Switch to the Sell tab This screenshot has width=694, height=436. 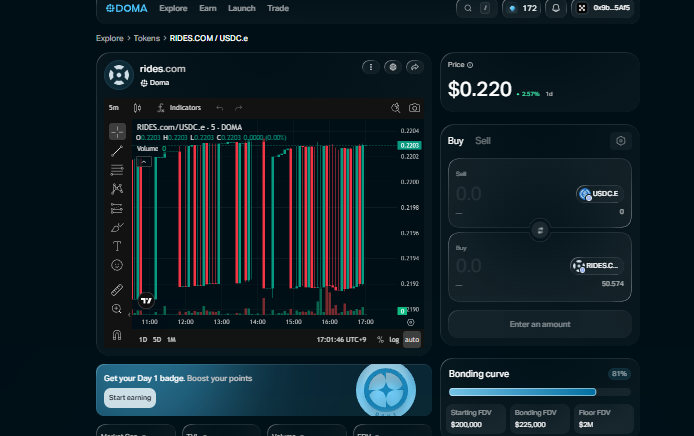click(x=482, y=141)
